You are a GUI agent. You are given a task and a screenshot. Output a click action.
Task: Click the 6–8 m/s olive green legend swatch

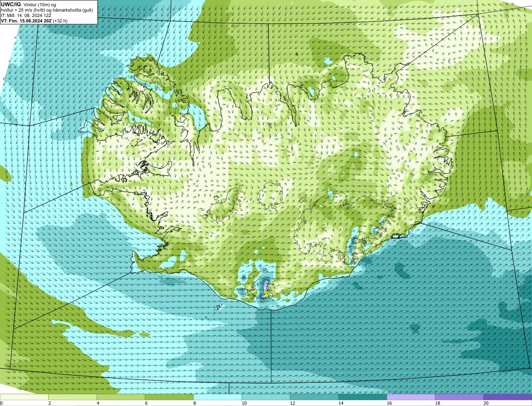pyautogui.click(x=170, y=397)
